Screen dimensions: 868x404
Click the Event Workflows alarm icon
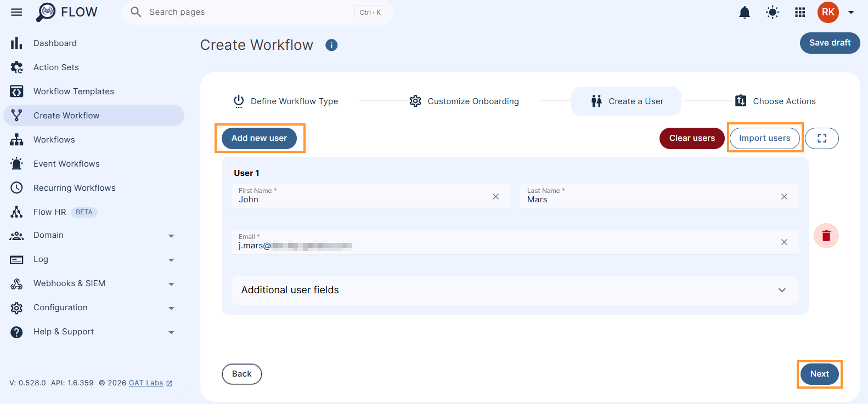(16, 164)
